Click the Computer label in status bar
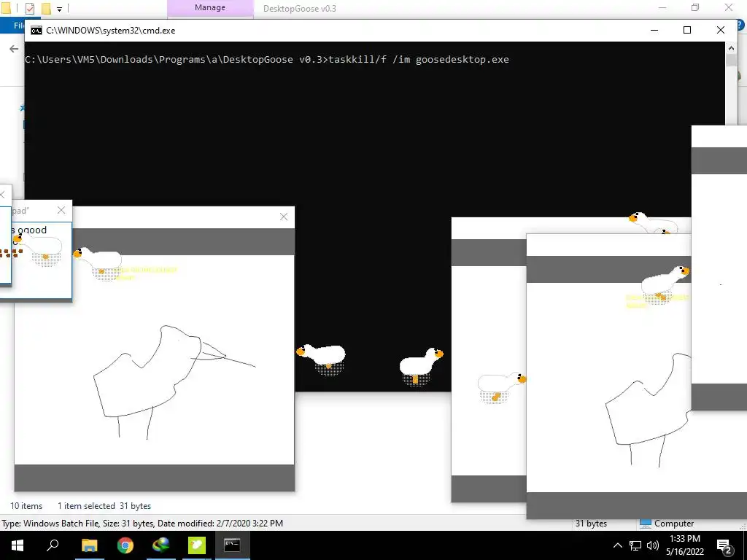This screenshot has height=560, width=747. tap(673, 524)
